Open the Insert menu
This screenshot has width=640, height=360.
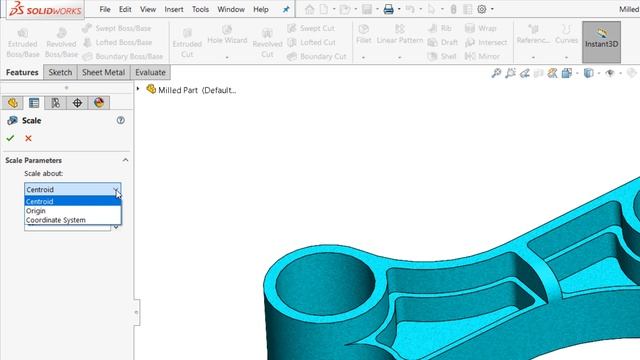[174, 9]
